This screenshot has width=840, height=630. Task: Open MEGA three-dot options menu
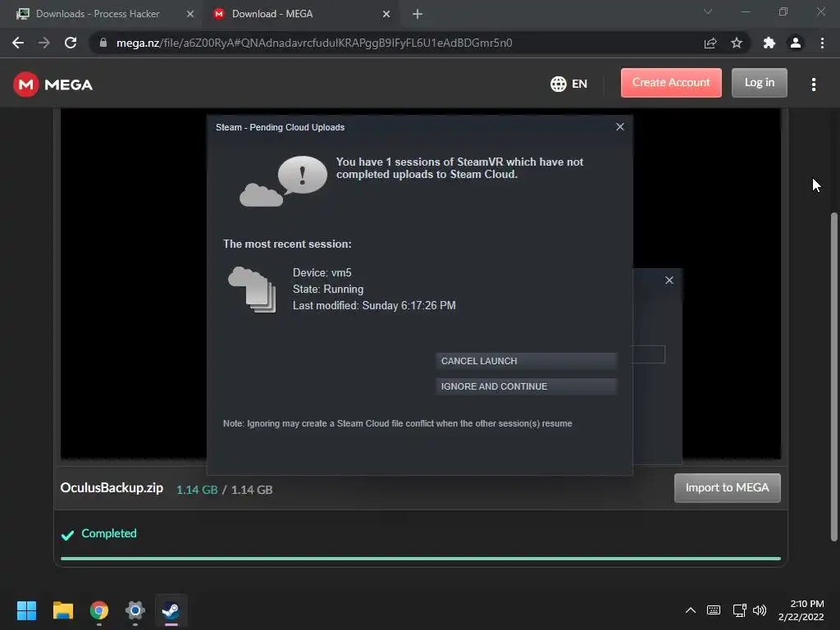(814, 84)
